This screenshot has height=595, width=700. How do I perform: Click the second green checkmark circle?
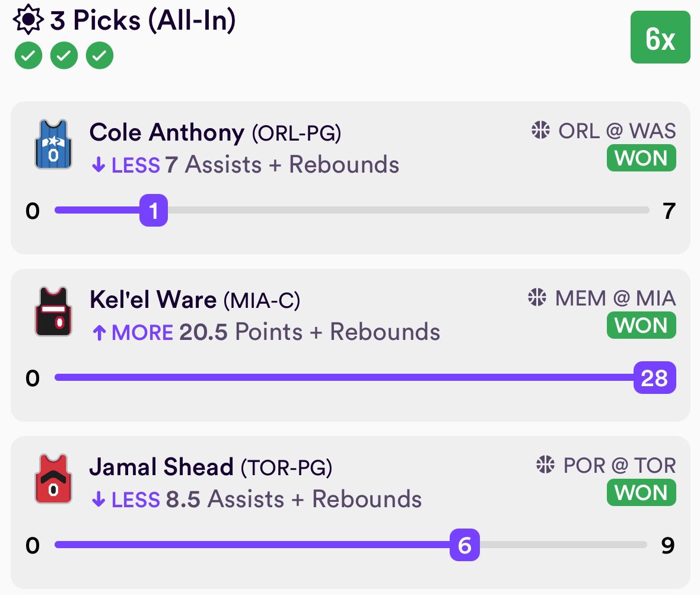64,55
